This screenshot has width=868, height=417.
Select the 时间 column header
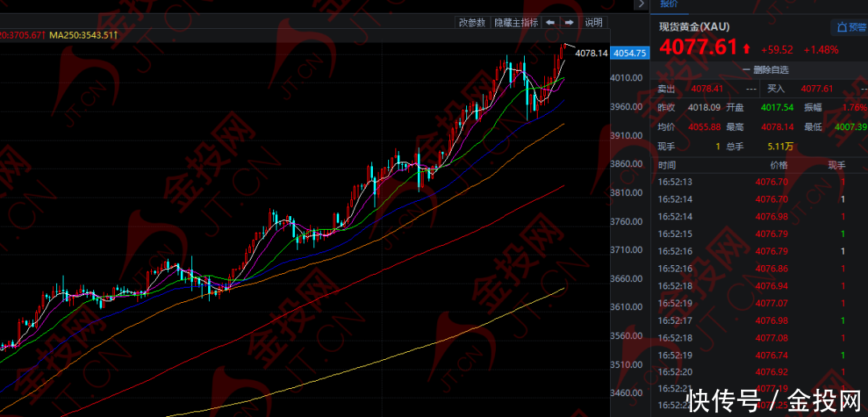pyautogui.click(x=667, y=165)
